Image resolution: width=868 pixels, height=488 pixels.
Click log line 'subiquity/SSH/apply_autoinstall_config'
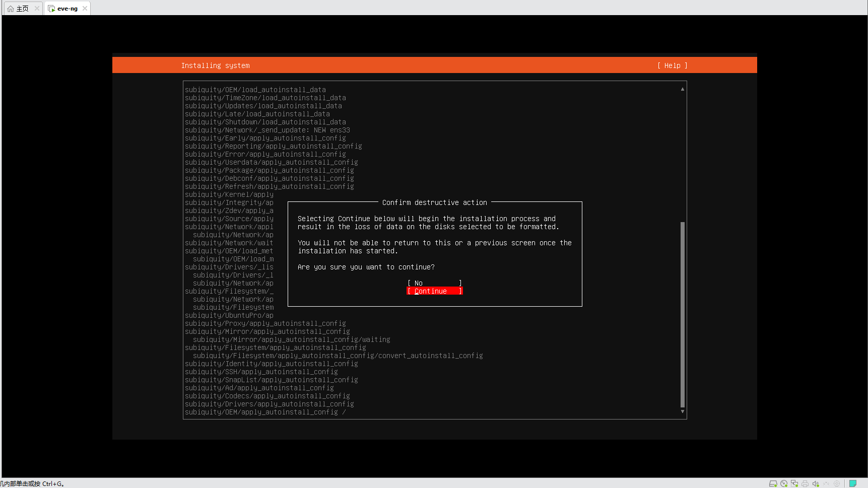261,372
